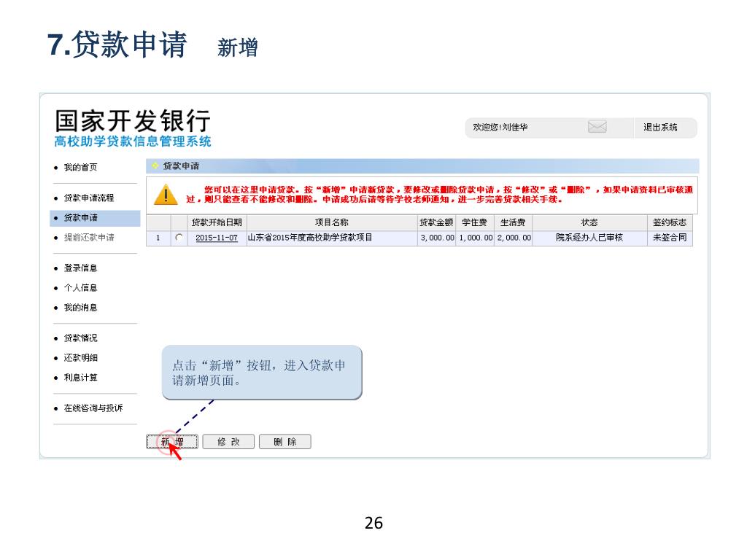Click 退出系统 to log out
Viewport: 747px width, 560px height.
660,127
